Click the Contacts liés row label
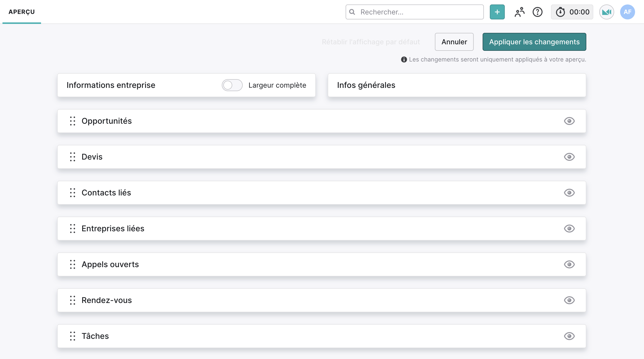 click(106, 192)
